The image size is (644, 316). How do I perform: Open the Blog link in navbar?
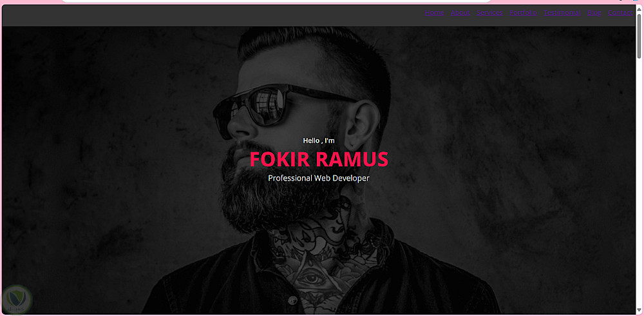[x=594, y=13]
